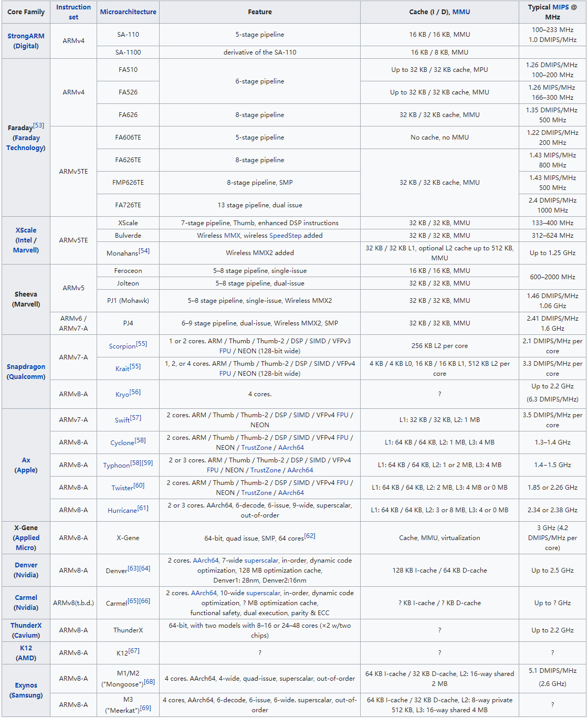Jump to Carmel citation 66
The width and height of the screenshot is (588, 718).
[x=145, y=601]
